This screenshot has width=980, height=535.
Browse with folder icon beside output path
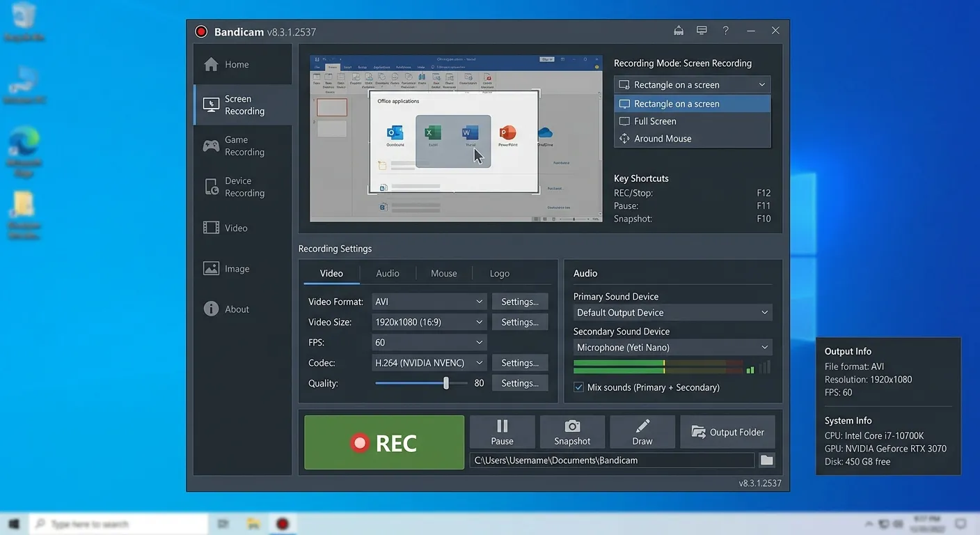click(x=766, y=460)
